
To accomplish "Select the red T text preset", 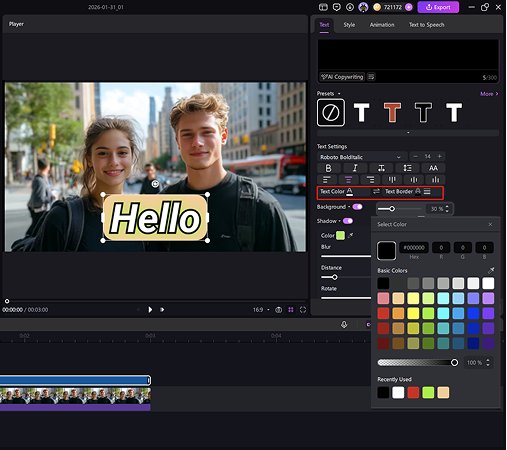I will click(392, 112).
